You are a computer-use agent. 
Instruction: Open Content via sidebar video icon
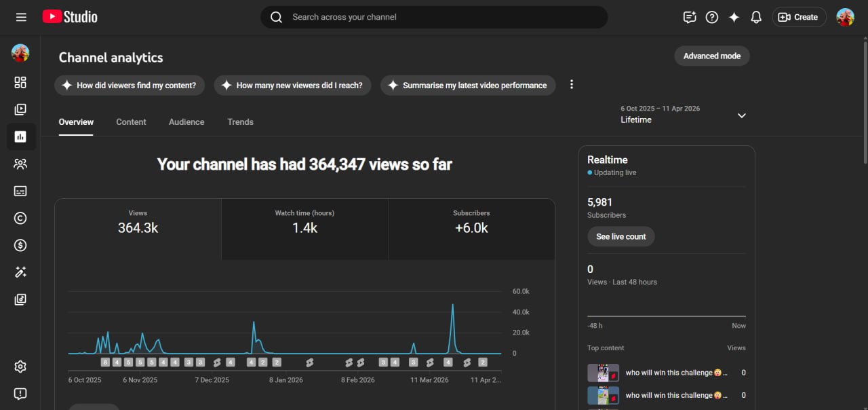[x=20, y=109]
